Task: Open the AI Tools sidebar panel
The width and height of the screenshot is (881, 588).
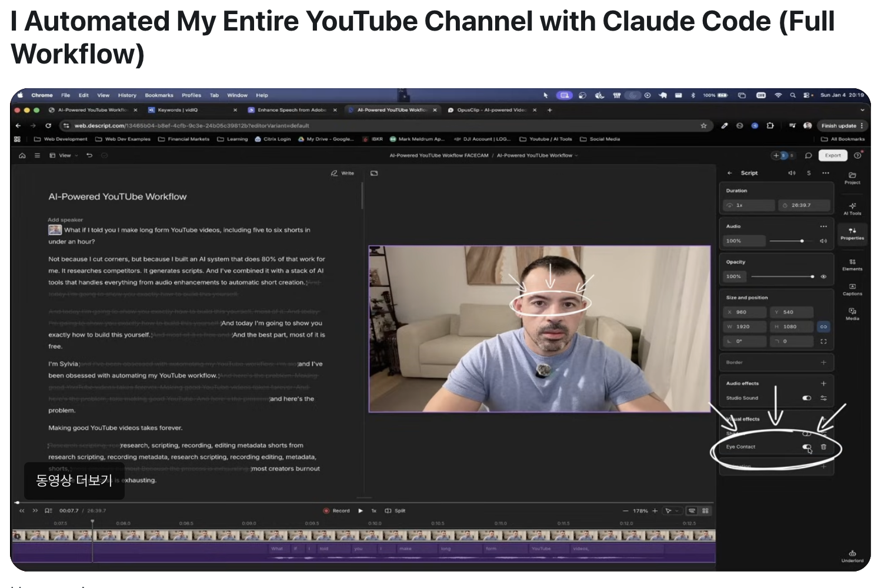Action: click(852, 208)
